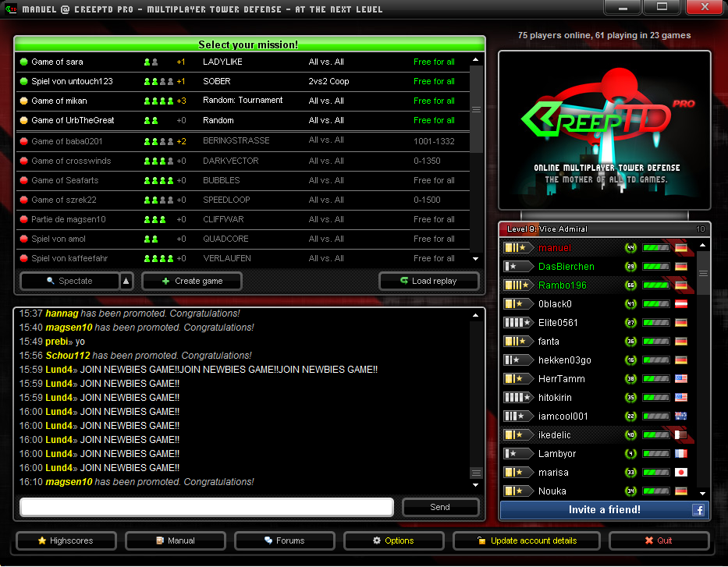Open the Spectate options arrow dropdown

[126, 281]
